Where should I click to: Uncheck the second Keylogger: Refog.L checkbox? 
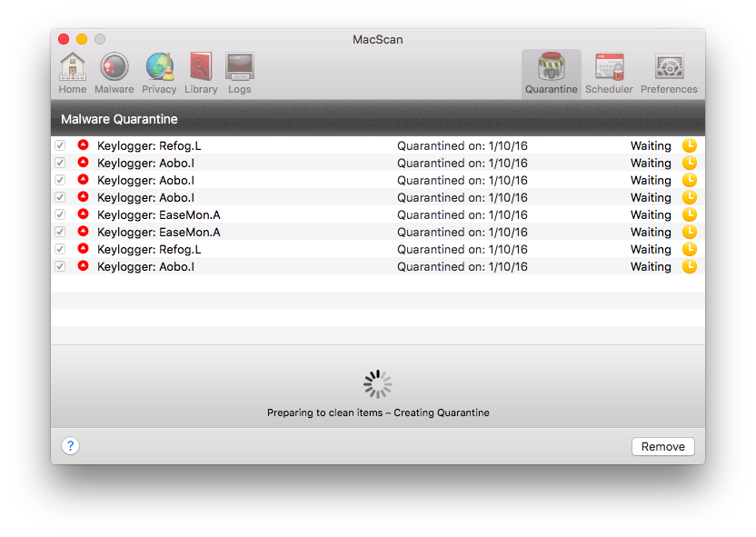pos(60,249)
